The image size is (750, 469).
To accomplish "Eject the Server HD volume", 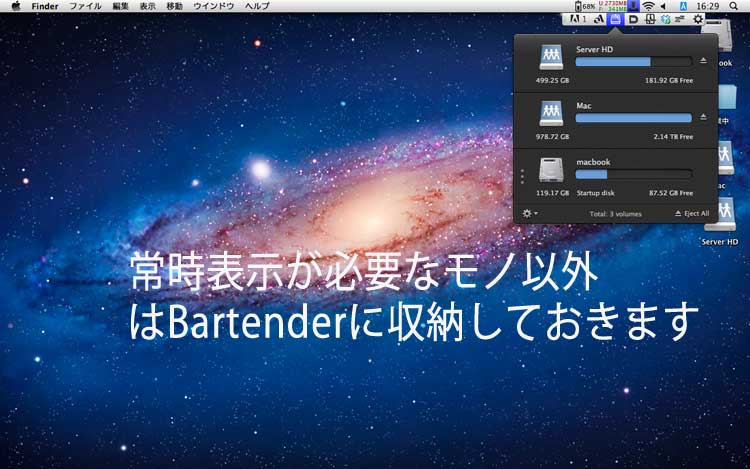I will pyautogui.click(x=703, y=61).
